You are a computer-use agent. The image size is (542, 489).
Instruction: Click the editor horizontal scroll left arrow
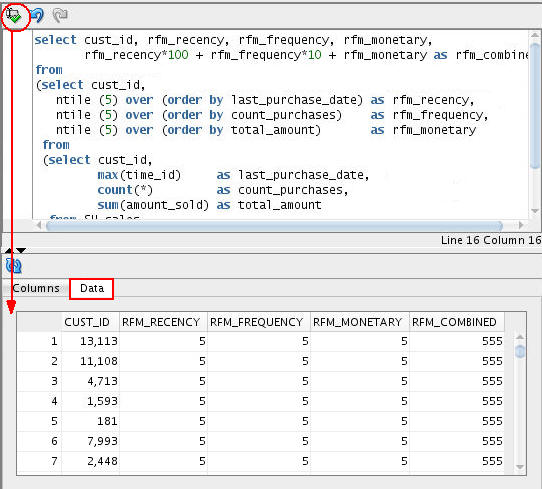click(39, 226)
